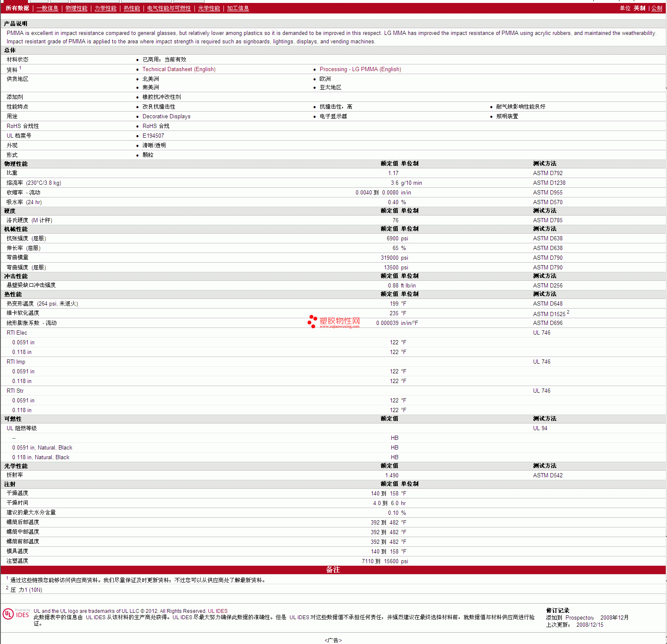This screenshot has height=644, width=667.
Task: Click the 抗张强度 value 6900
Action: [x=392, y=239]
